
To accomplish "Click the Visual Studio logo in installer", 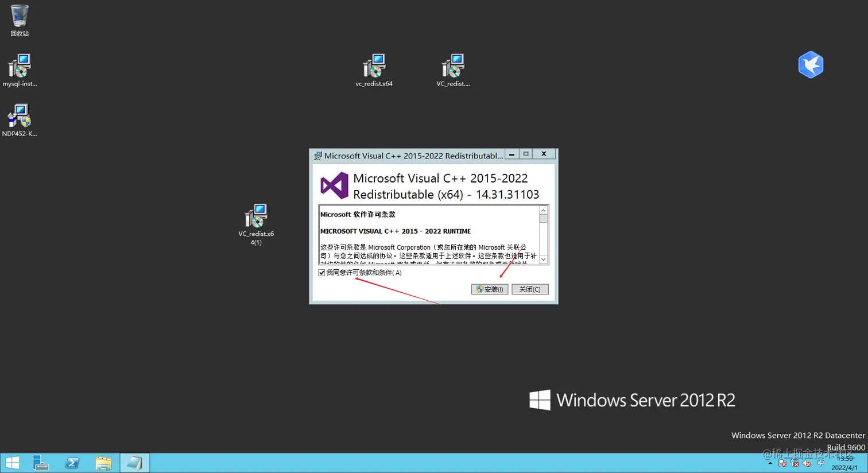I will [334, 185].
